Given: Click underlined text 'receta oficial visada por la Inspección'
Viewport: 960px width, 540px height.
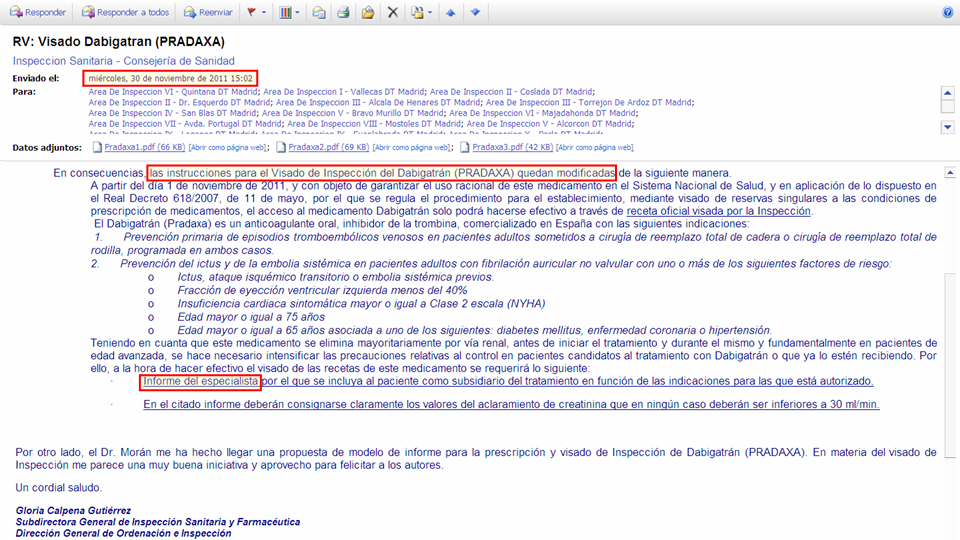Looking at the screenshot, I should pos(718,211).
